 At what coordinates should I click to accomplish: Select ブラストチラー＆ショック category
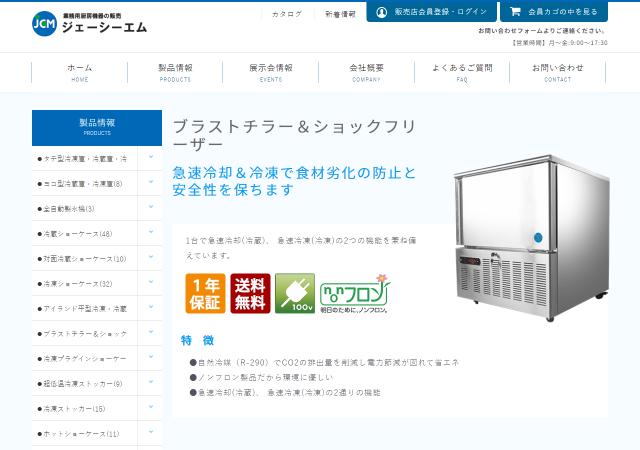[84, 334]
